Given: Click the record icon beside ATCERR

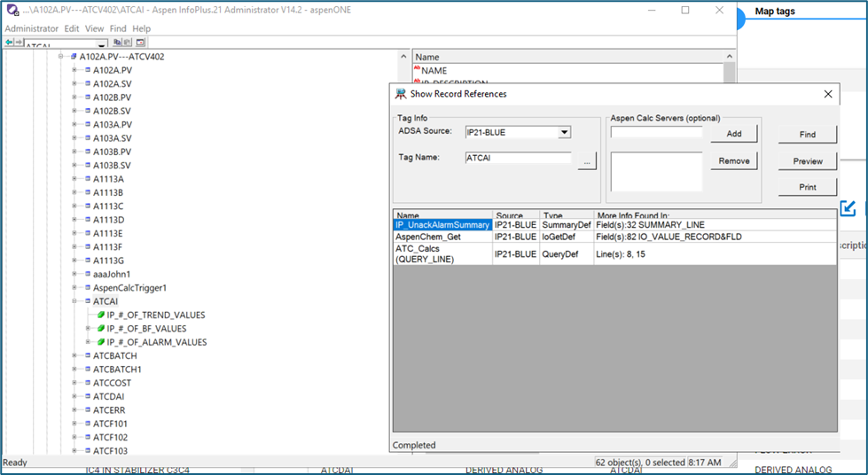Looking at the screenshot, I should coord(88,410).
